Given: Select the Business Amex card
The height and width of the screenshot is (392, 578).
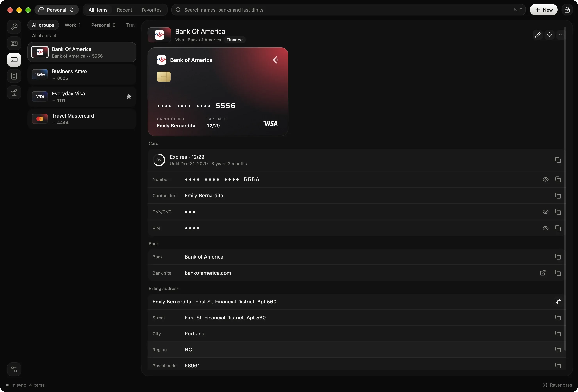Looking at the screenshot, I should (x=82, y=74).
